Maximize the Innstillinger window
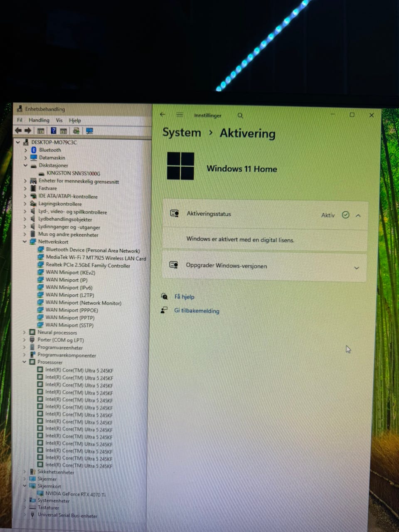The width and height of the screenshot is (399, 532). [352, 115]
